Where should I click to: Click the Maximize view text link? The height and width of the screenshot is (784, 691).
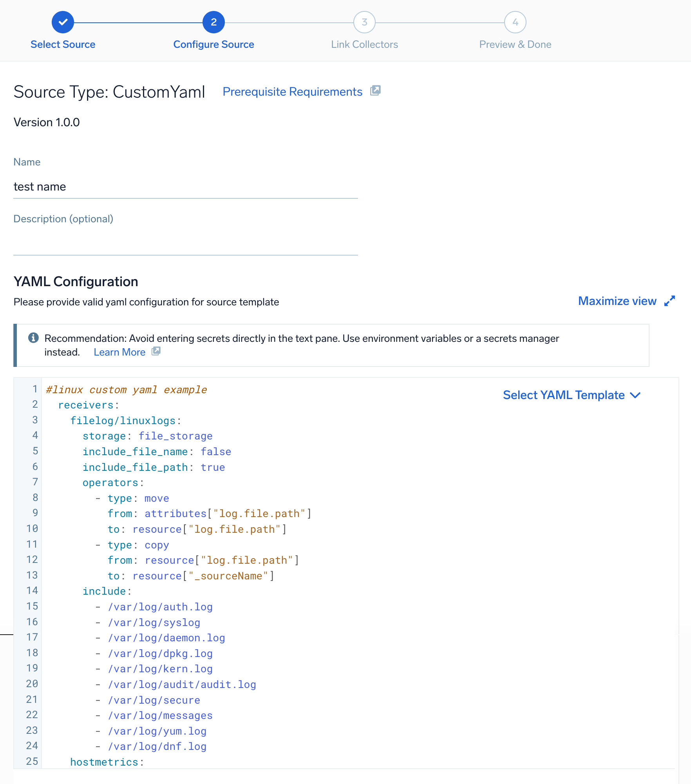(617, 301)
